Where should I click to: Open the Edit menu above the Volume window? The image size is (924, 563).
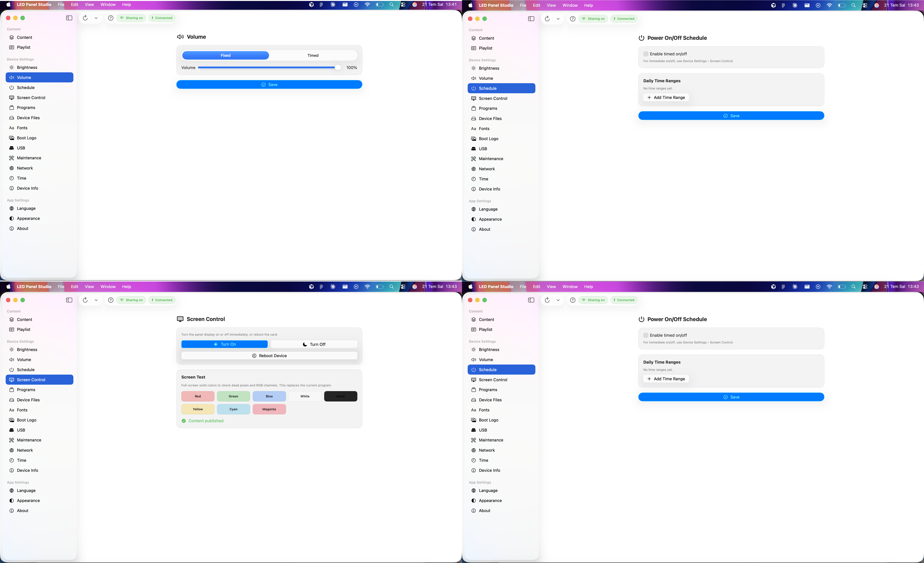pyautogui.click(x=75, y=5)
